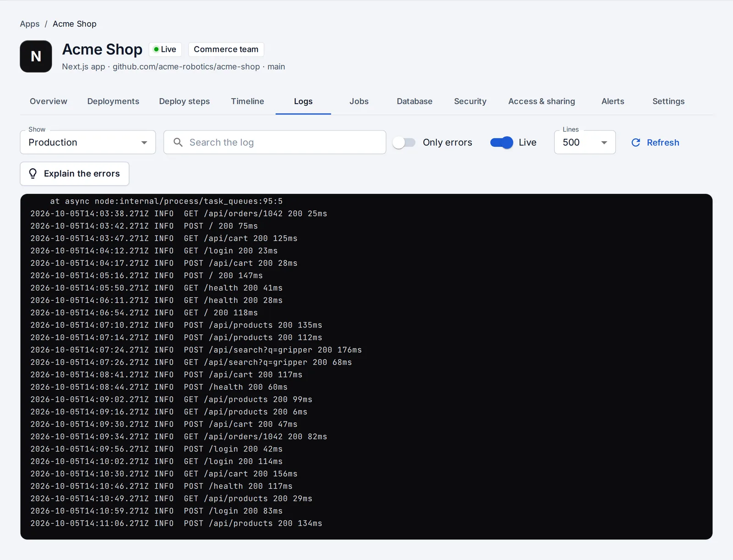Screen dimensions: 733x560
Task: Click log line POST / 200 147ms
Action: click(x=147, y=275)
